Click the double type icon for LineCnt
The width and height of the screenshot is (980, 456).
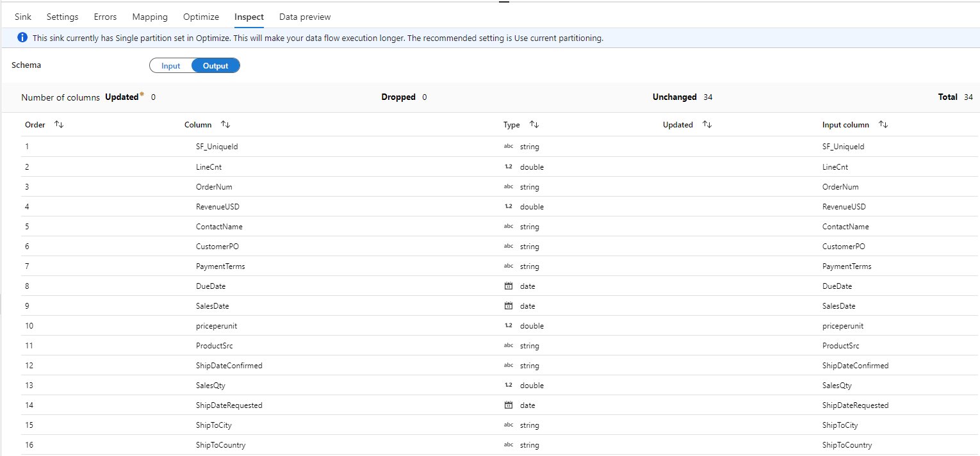509,167
